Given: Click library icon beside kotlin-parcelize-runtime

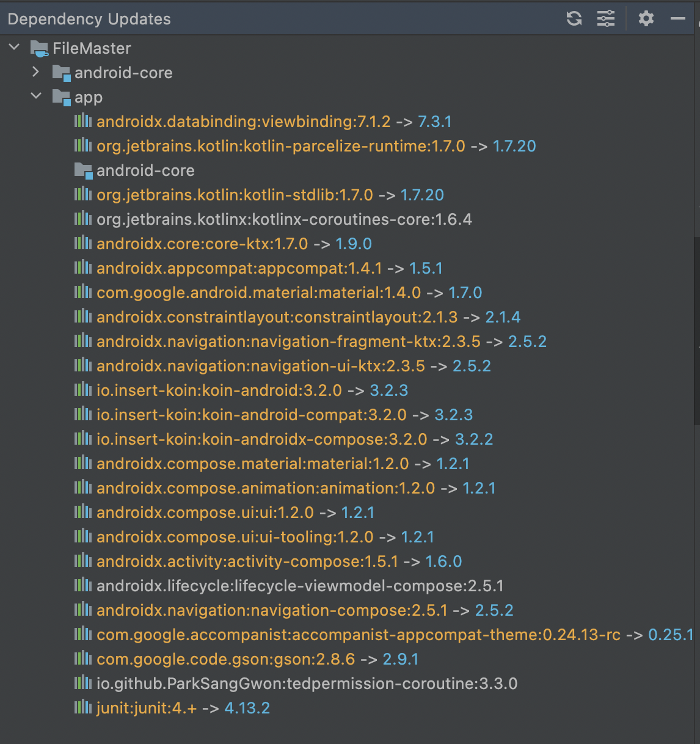Looking at the screenshot, I should coord(83,145).
